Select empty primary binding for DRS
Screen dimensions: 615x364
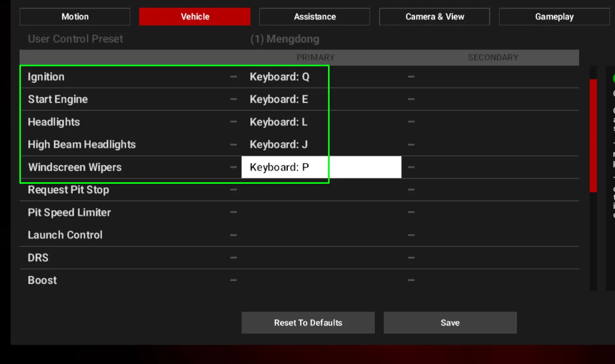[x=321, y=258]
